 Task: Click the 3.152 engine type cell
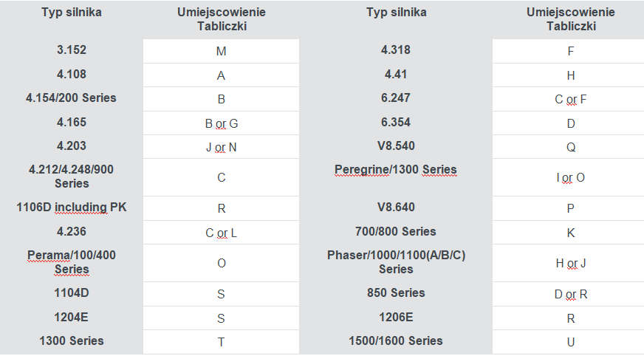[72, 50]
